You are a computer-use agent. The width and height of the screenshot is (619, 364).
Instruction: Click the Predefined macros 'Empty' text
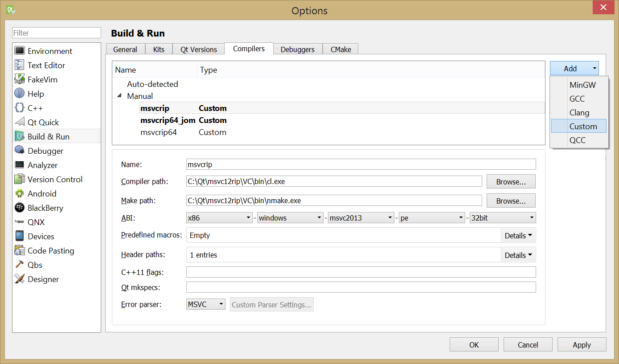(x=200, y=235)
